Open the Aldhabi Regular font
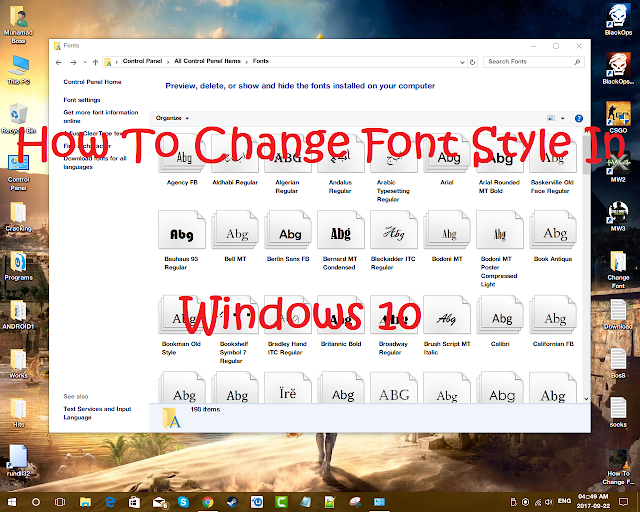This screenshot has height=512, width=640. [x=235, y=157]
